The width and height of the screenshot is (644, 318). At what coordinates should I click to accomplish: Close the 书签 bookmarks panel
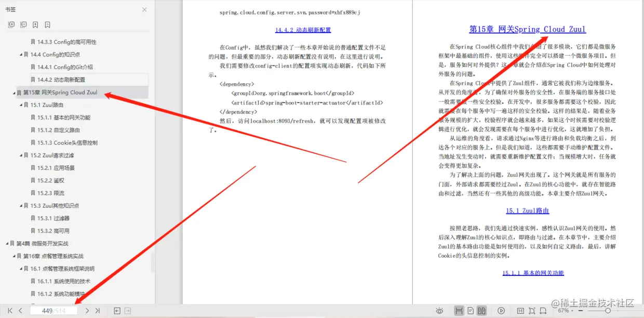coord(144,9)
